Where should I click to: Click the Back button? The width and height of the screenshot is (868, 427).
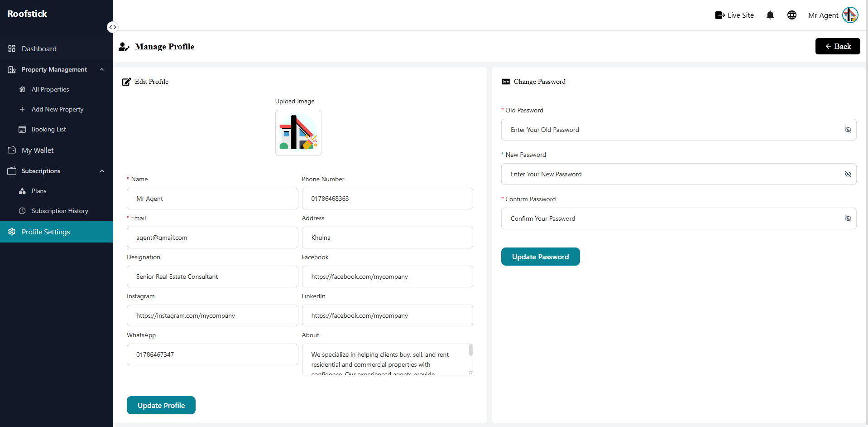(x=838, y=46)
